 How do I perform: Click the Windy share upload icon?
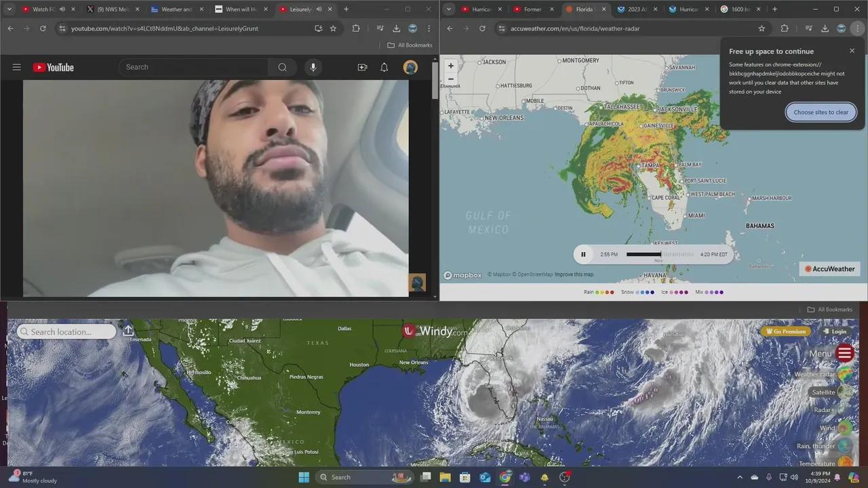click(x=128, y=331)
